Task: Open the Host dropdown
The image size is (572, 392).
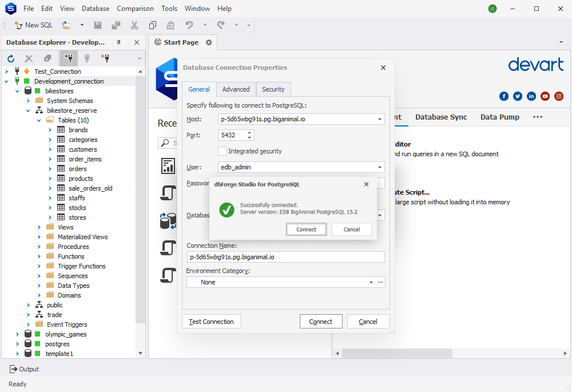Action: (380, 119)
